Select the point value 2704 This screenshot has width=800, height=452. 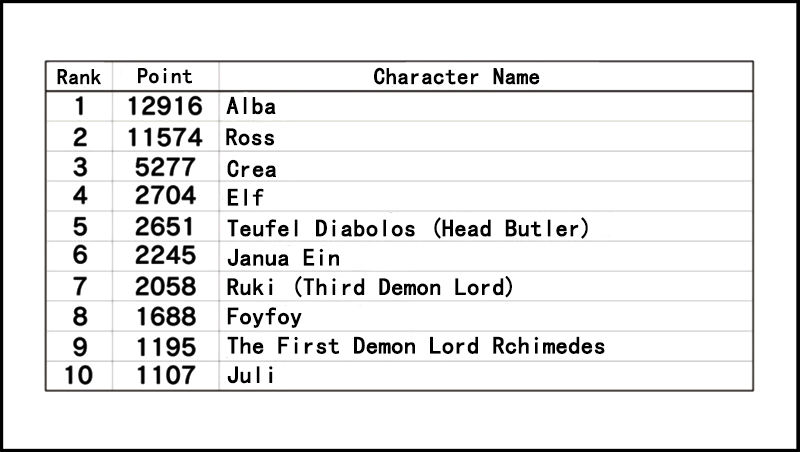[167, 197]
